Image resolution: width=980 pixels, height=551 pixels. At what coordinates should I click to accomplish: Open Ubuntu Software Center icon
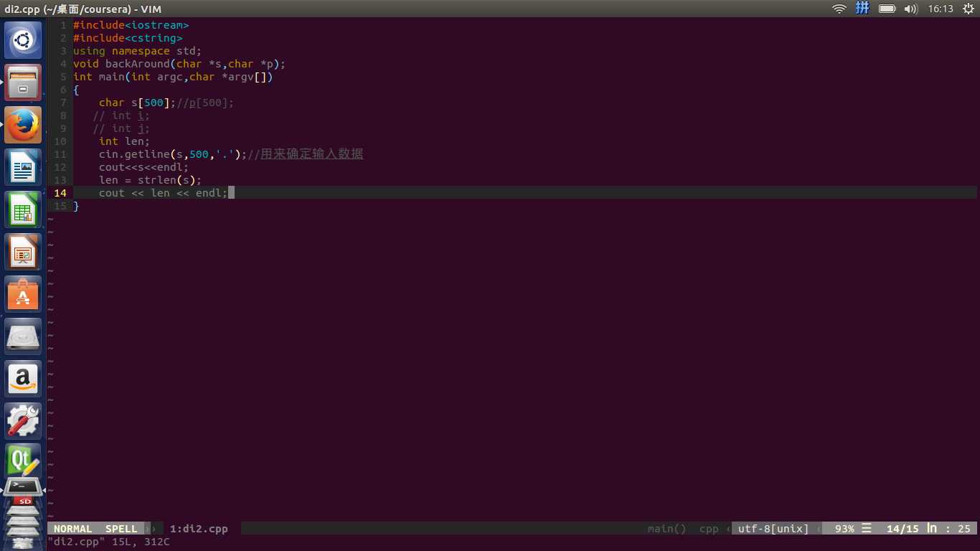[x=23, y=294]
